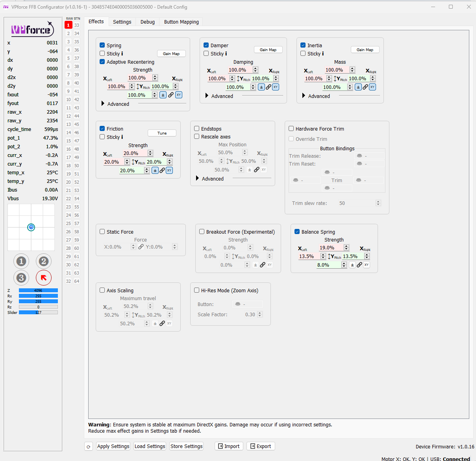Click the Slider axis progress bar
This screenshot has height=461, width=476.
38,313
